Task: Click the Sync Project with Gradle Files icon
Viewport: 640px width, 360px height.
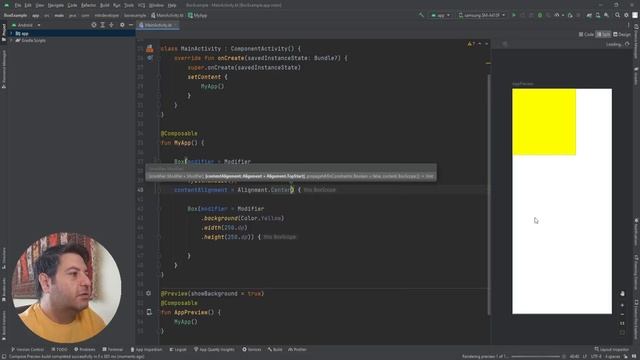Action: pyautogui.click(x=589, y=15)
